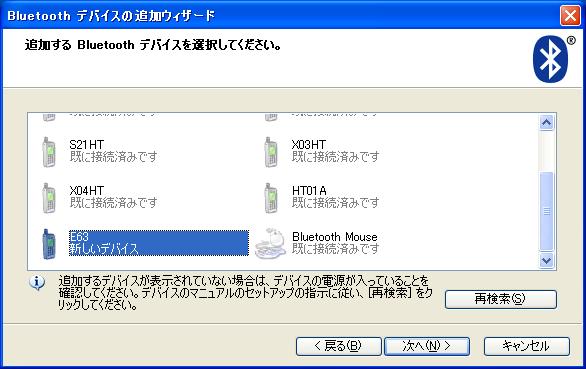The width and height of the screenshot is (586, 369).
Task: Go back with the 戻る(B) button
Action: [339, 346]
